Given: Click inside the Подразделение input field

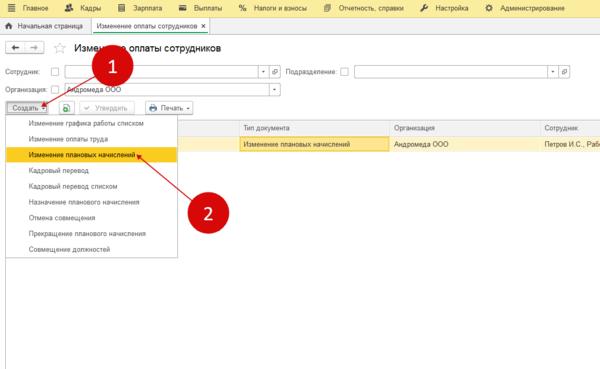Looking at the screenshot, I should 451,72.
